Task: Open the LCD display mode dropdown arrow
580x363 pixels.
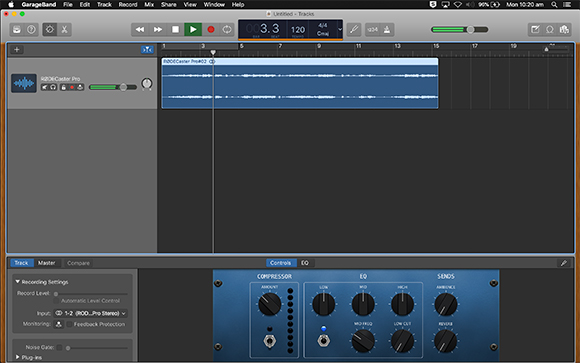Action: (340, 29)
